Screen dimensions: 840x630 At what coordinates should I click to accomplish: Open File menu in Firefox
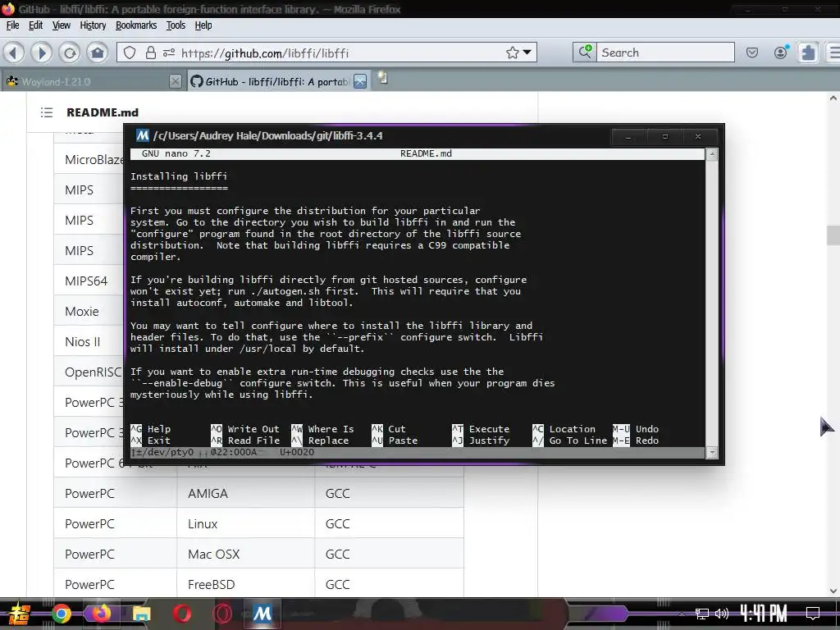click(x=13, y=25)
